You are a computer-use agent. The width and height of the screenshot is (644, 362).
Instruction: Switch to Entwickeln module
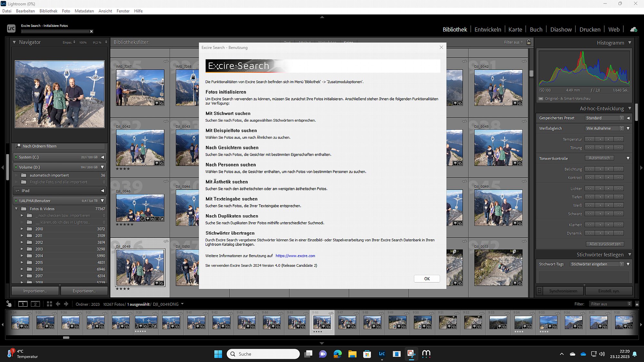pos(488,29)
